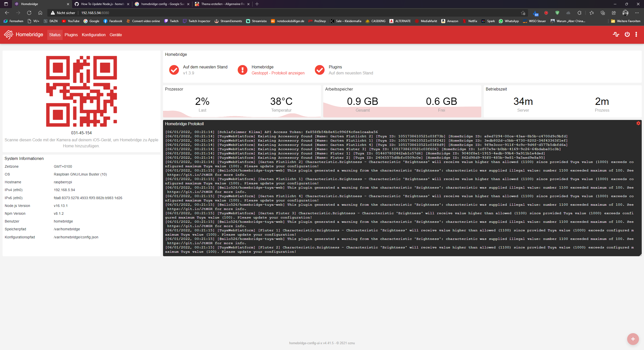
Task: Open log settings gear icon
Action: pyautogui.click(x=638, y=123)
